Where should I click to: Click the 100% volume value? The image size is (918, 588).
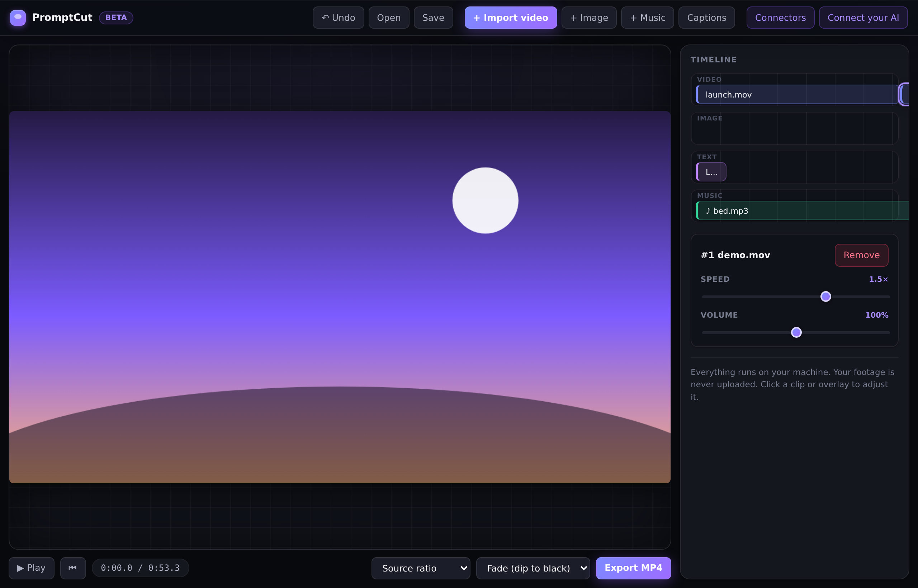tap(876, 315)
